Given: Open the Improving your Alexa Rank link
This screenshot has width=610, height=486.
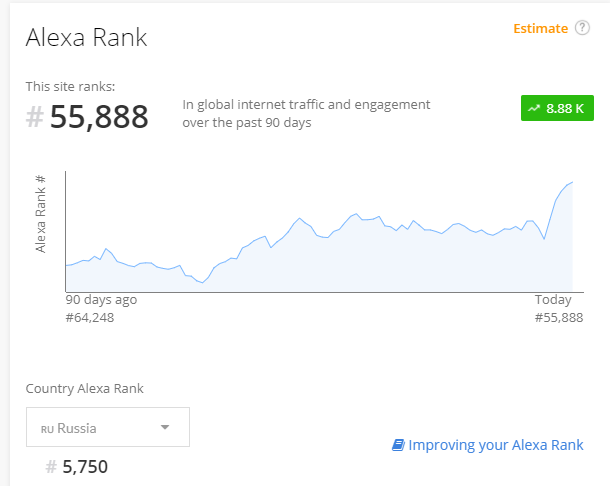Looking at the screenshot, I should pyautogui.click(x=487, y=445).
